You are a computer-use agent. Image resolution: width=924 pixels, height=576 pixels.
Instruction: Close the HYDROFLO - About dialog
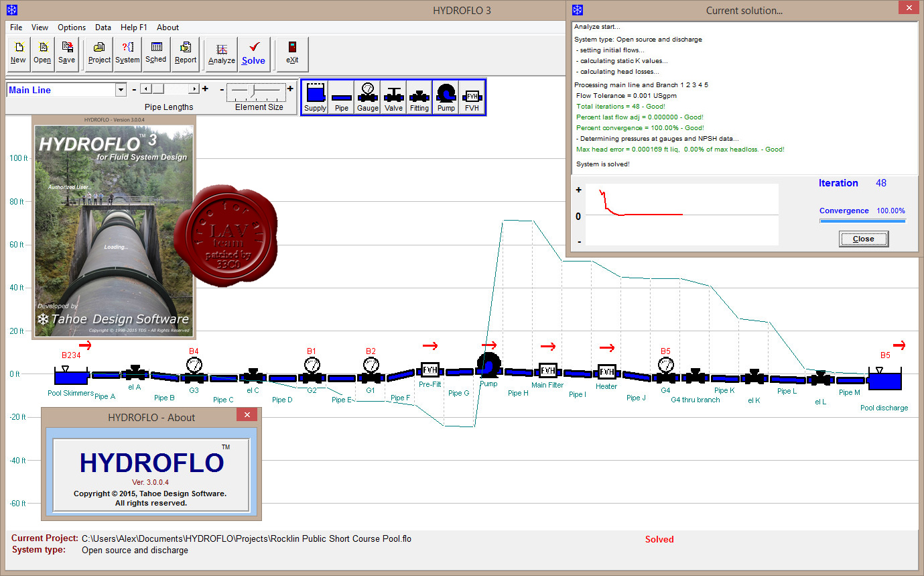coord(247,415)
